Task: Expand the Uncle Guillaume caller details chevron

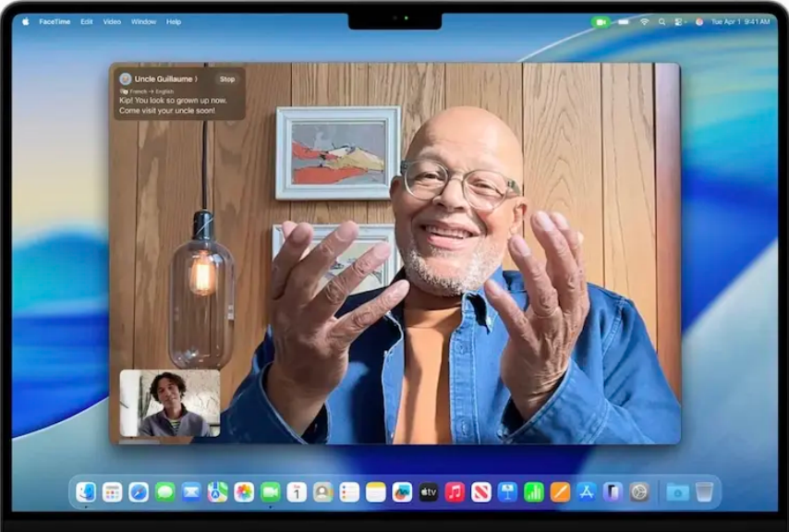Action: pos(196,79)
